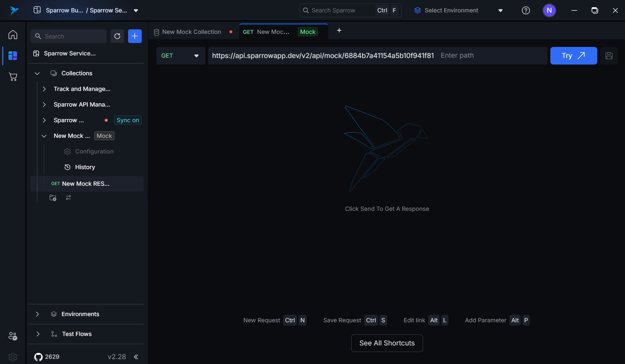
Task: Expand the Test Flows section
Action: [38, 334]
